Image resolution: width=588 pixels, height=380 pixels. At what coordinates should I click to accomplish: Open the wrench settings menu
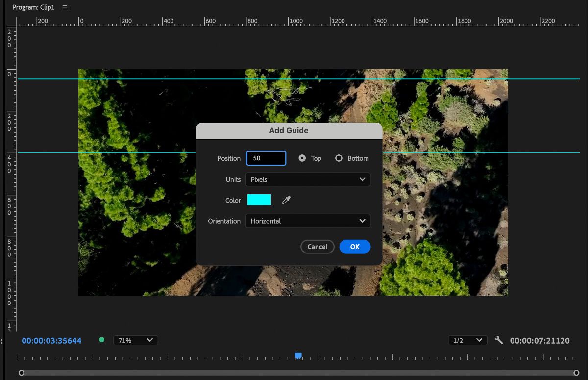point(499,340)
